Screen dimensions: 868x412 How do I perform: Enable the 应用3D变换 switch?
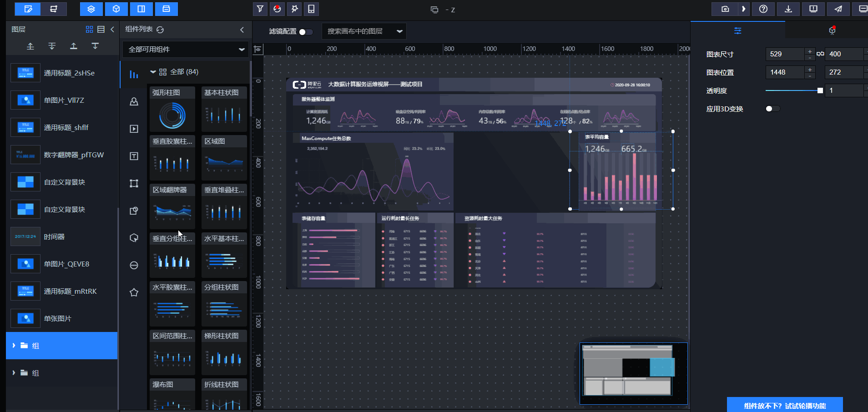772,109
